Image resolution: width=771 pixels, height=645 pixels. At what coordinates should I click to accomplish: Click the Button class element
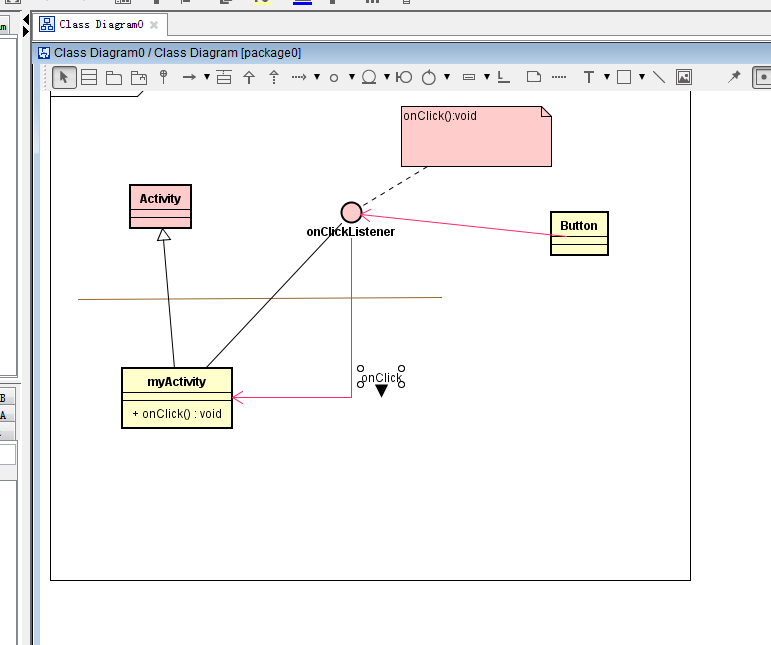pos(579,233)
